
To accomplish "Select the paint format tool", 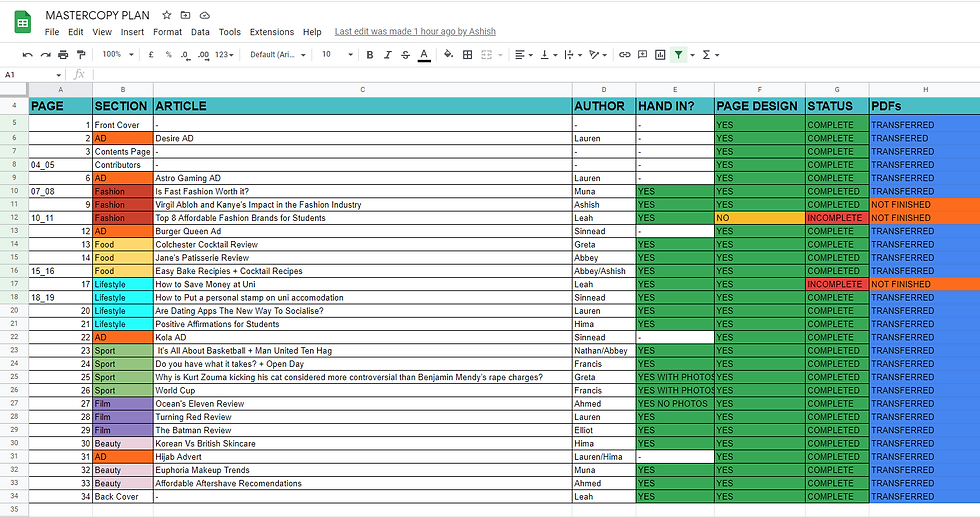I will (81, 55).
